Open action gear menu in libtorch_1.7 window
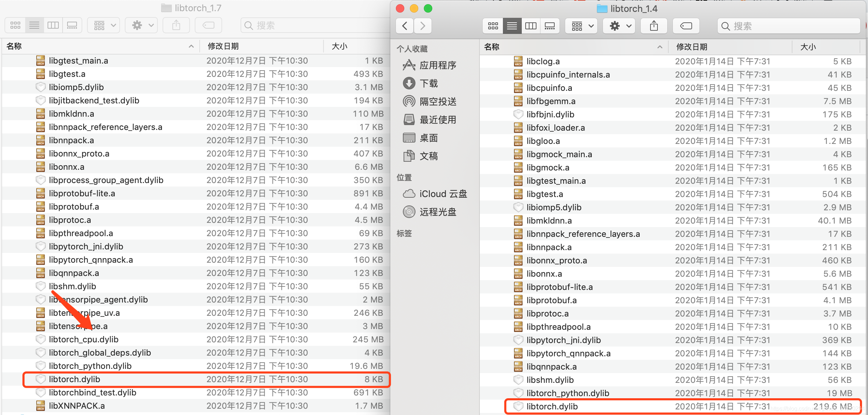The width and height of the screenshot is (868, 415). pyautogui.click(x=141, y=25)
